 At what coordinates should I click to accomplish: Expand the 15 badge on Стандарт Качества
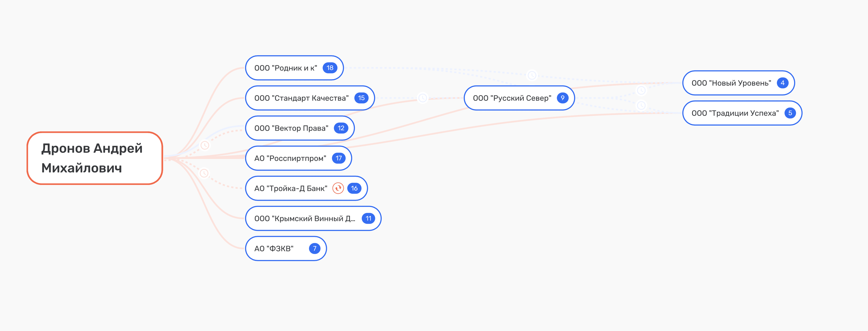pos(361,98)
